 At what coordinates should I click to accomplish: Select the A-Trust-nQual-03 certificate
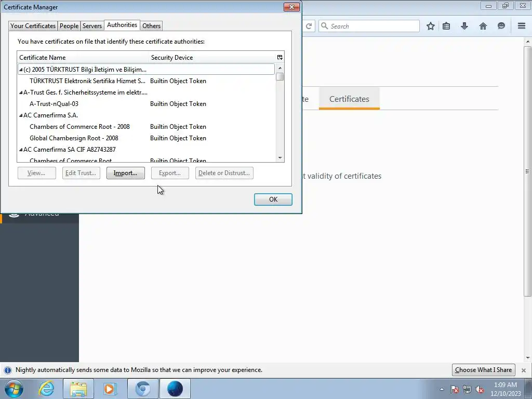click(146, 104)
